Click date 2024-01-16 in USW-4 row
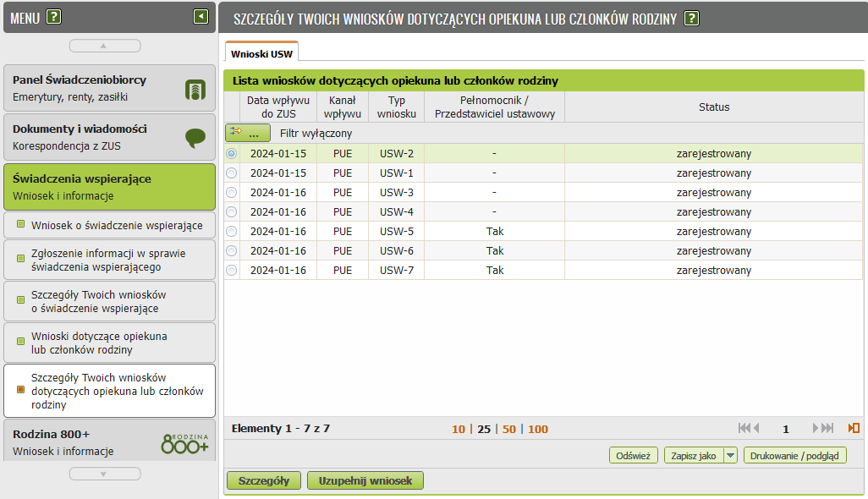 click(x=278, y=212)
